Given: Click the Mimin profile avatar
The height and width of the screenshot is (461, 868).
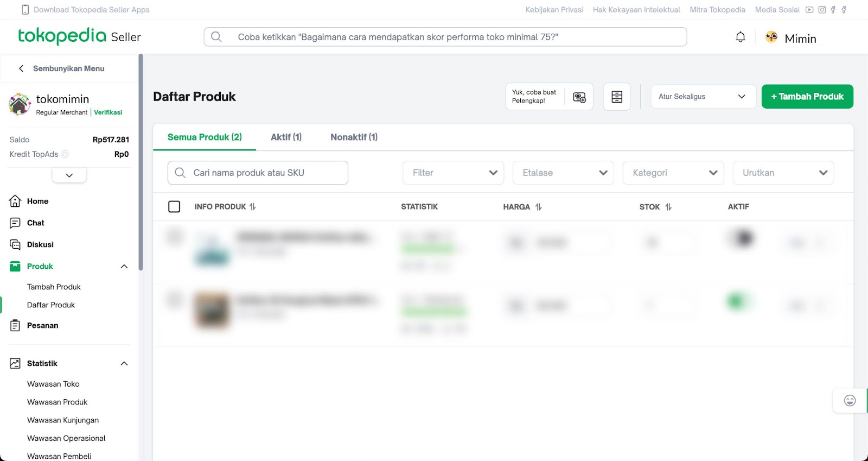Looking at the screenshot, I should pyautogui.click(x=771, y=37).
